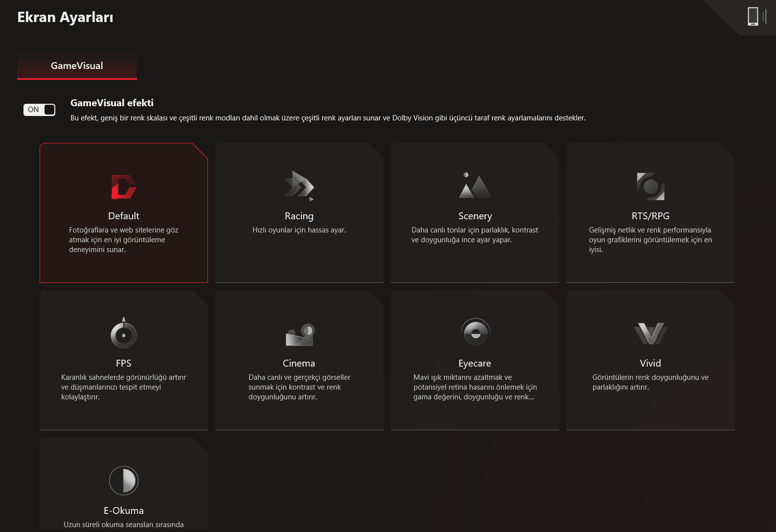Select the Eyecare mode title

[x=475, y=363]
